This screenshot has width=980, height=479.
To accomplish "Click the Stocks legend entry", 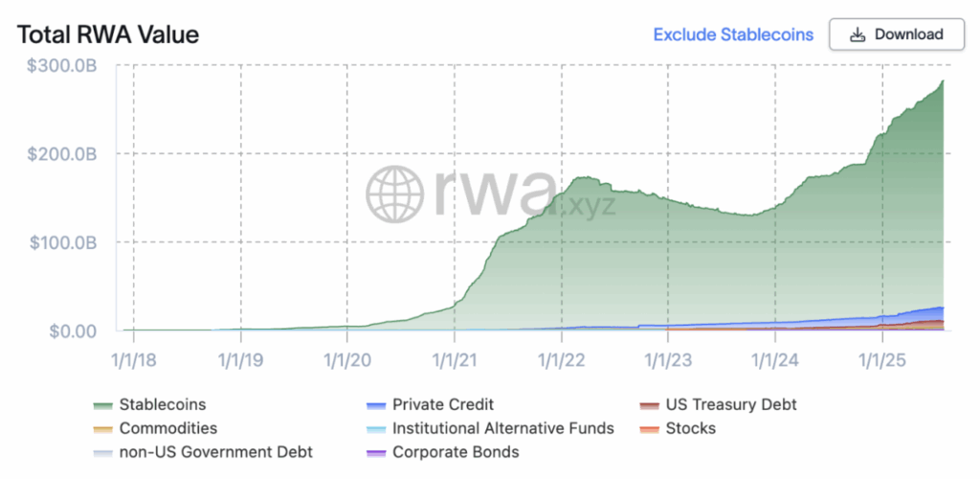I will (692, 428).
